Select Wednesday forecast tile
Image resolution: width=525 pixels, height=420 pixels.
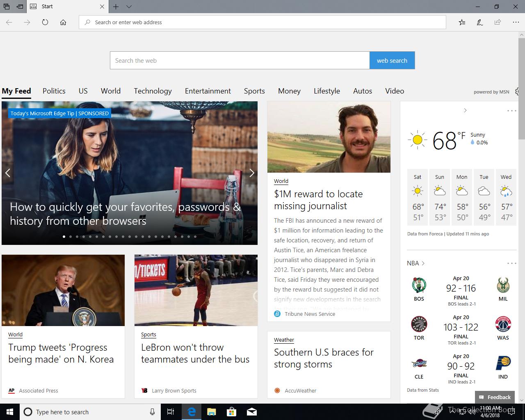pyautogui.click(x=506, y=197)
